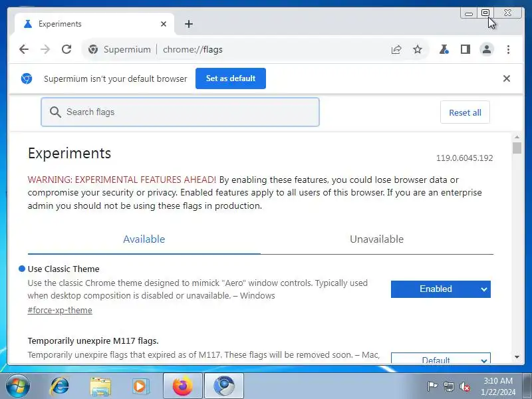Switch to the Available tab

pyautogui.click(x=144, y=239)
